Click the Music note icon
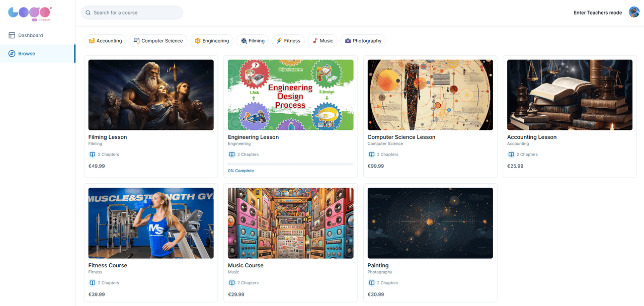 [x=315, y=40]
